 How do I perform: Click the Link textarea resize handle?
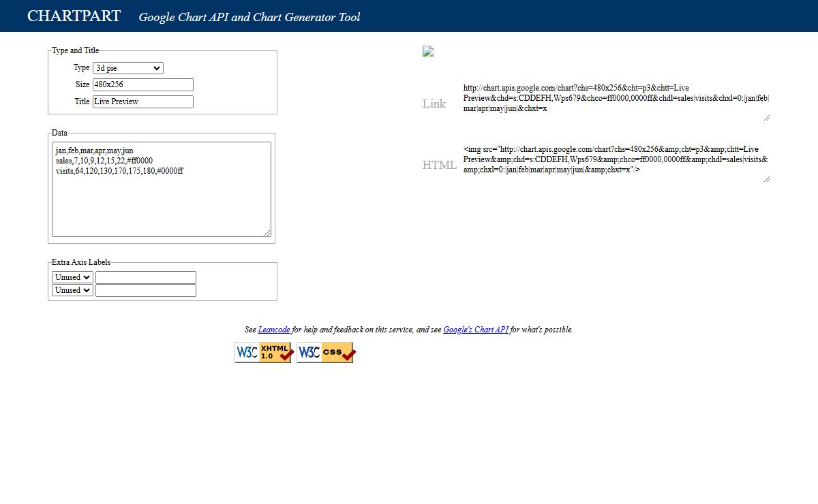[767, 118]
